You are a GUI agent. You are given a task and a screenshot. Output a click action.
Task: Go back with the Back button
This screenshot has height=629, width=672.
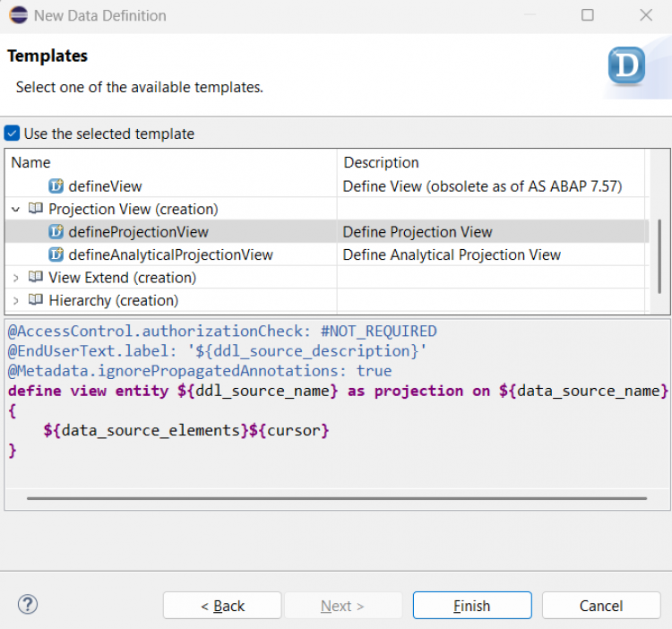pos(222,606)
